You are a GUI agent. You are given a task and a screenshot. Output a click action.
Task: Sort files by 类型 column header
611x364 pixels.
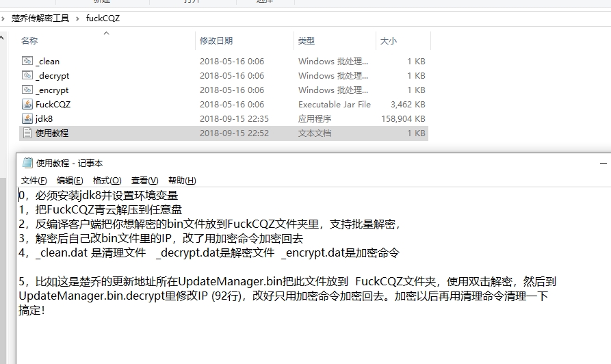[307, 40]
